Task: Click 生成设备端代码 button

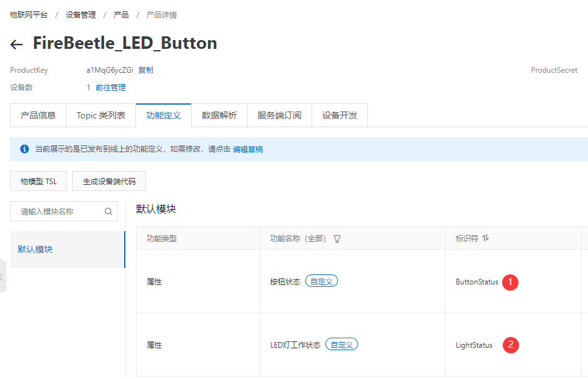Action: 109,182
